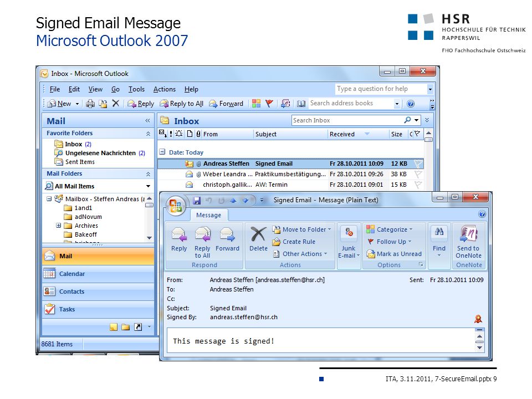Open the Actions menu
Image resolution: width=532 pixels, height=399 pixels.
(x=165, y=89)
